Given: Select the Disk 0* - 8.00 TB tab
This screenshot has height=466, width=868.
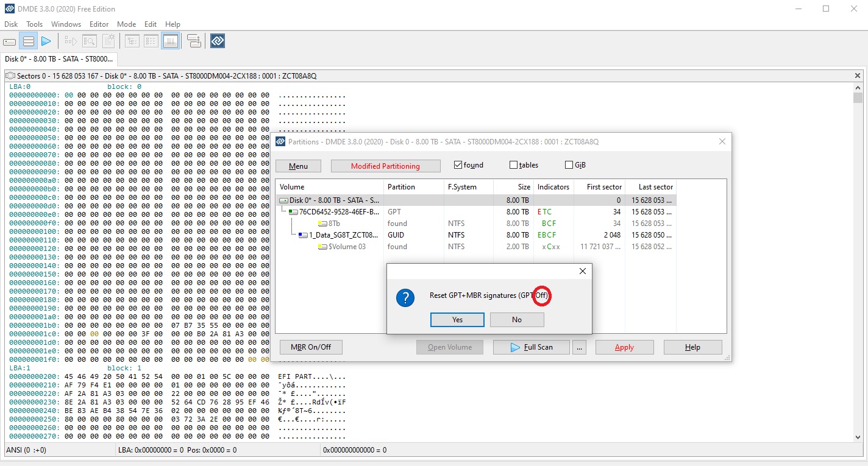Looking at the screenshot, I should (59, 59).
